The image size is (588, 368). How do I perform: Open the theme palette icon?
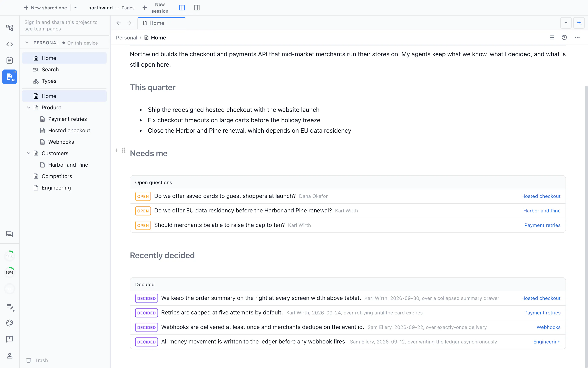(9, 323)
